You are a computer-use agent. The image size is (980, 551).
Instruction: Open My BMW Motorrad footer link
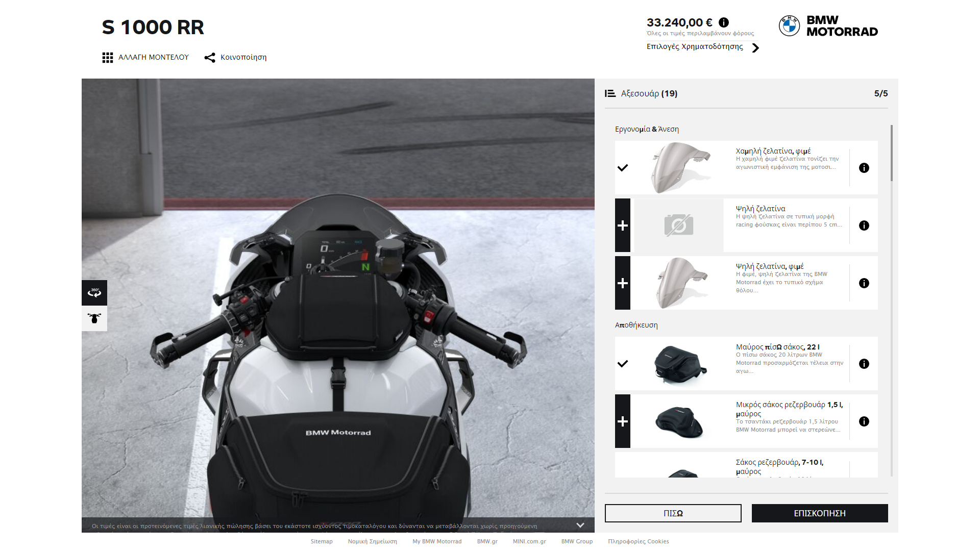tap(437, 541)
